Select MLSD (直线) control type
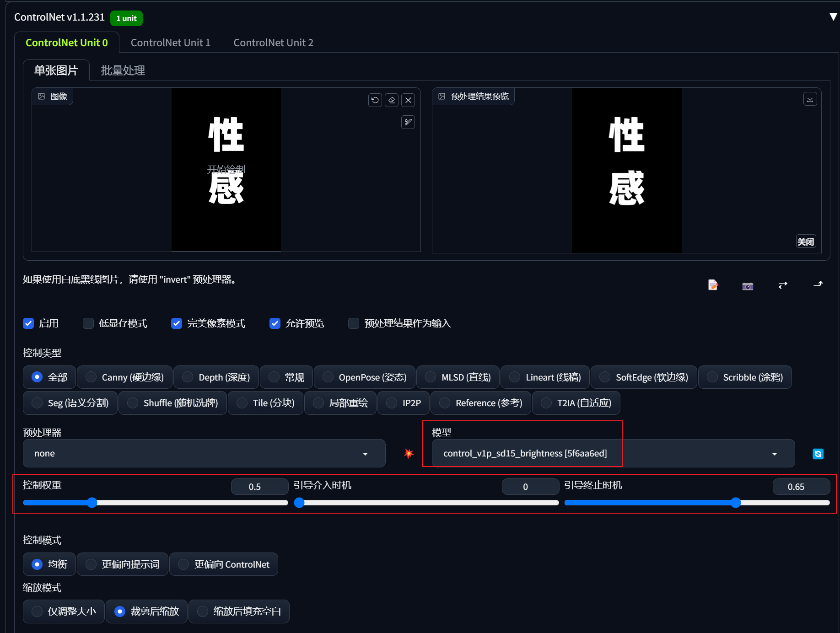Viewport: 840px width, 633px height. tap(458, 377)
